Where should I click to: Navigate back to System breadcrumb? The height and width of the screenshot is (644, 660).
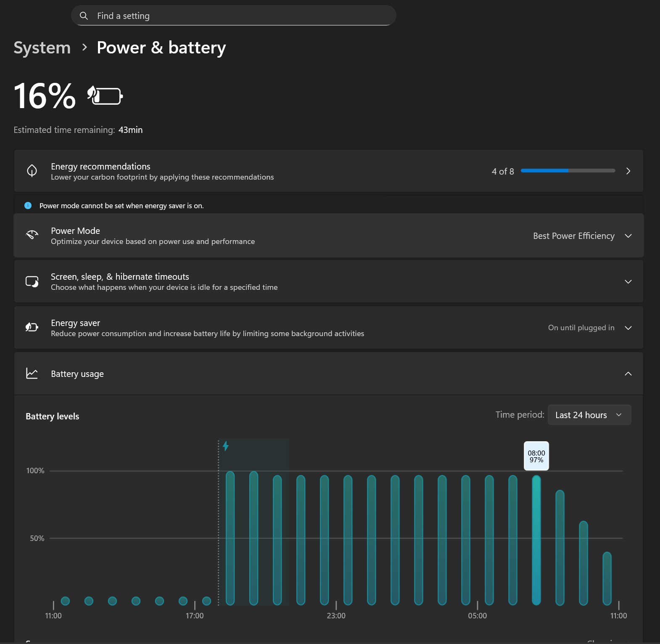coord(42,48)
